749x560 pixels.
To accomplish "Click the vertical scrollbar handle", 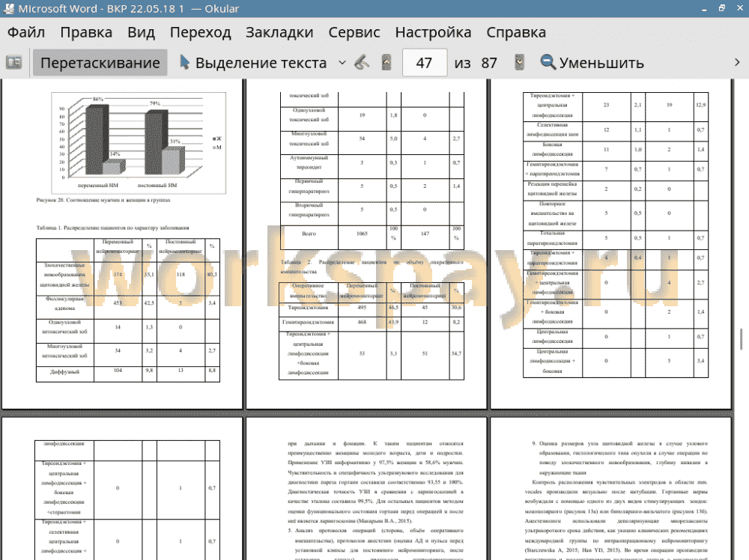I will pyautogui.click(x=741, y=338).
